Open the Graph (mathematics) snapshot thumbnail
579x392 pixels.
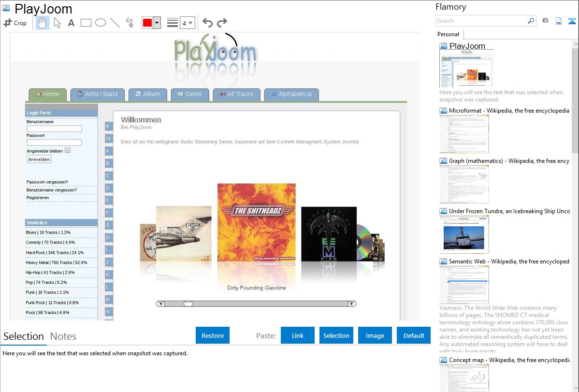(464, 184)
